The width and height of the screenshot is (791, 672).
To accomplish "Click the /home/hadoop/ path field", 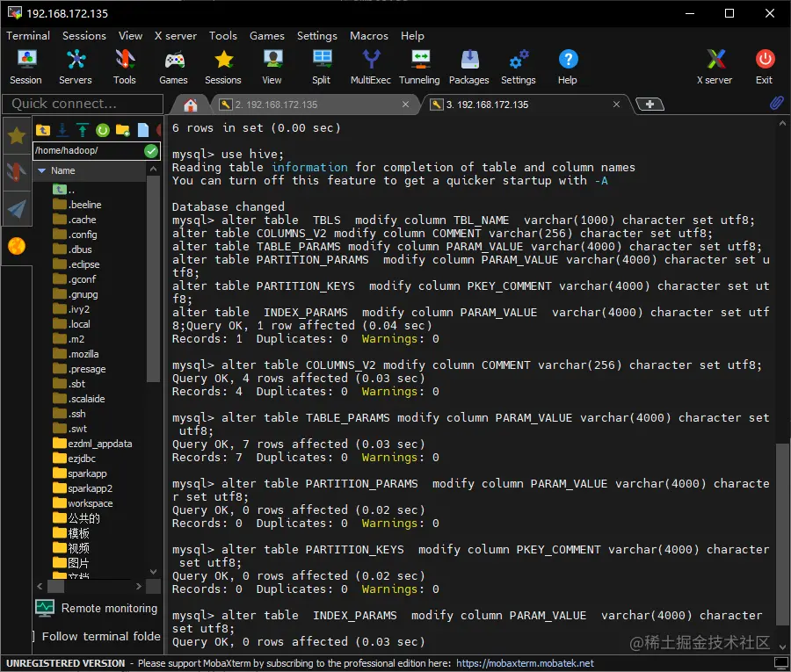I will (88, 151).
